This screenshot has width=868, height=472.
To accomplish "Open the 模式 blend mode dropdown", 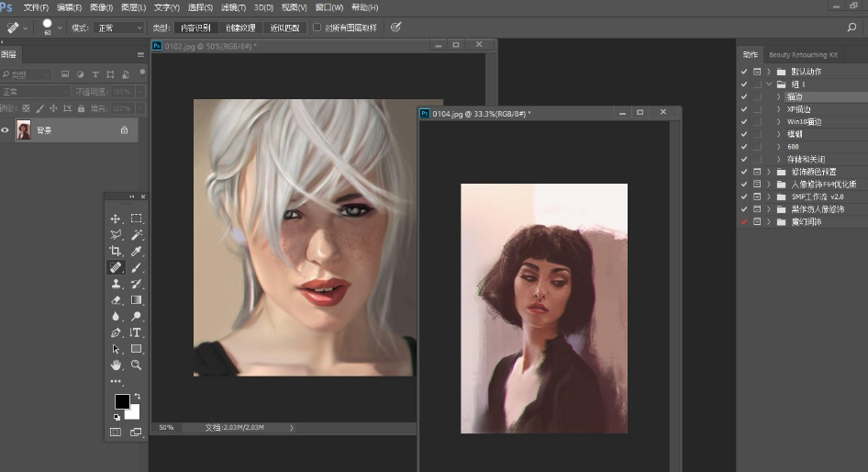I will pos(119,28).
